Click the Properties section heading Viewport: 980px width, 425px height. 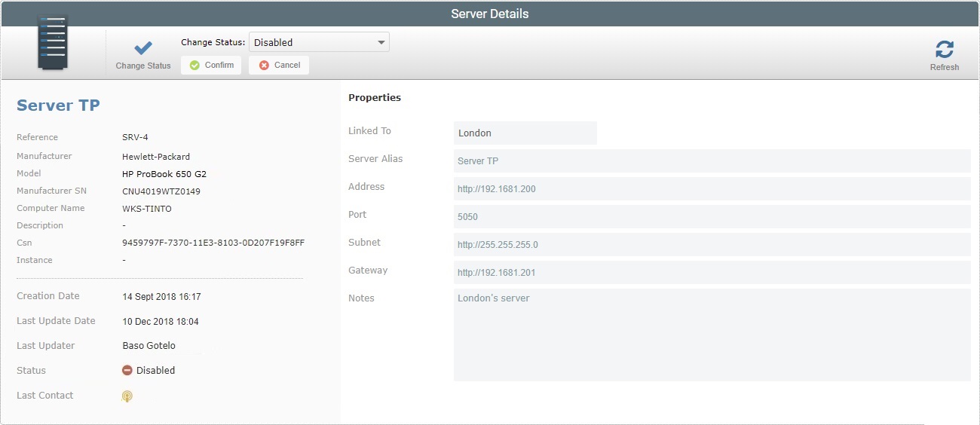(x=375, y=98)
